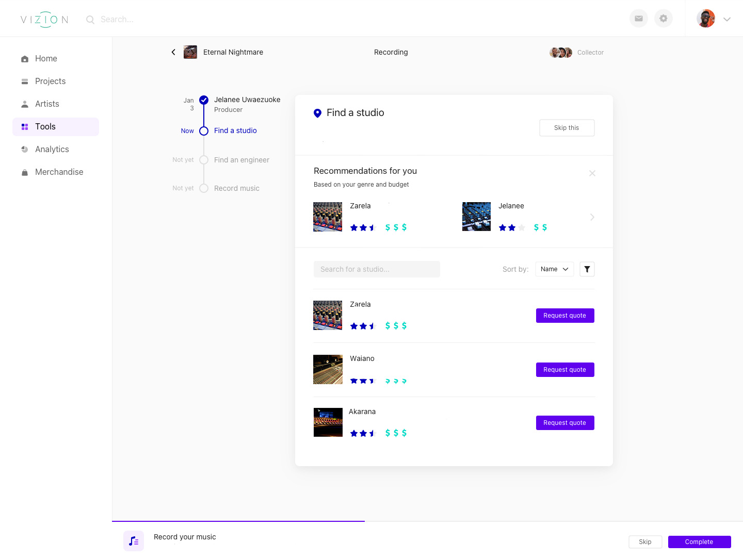743x560 pixels.
Task: Open the Sort by Name dropdown
Action: tap(554, 269)
